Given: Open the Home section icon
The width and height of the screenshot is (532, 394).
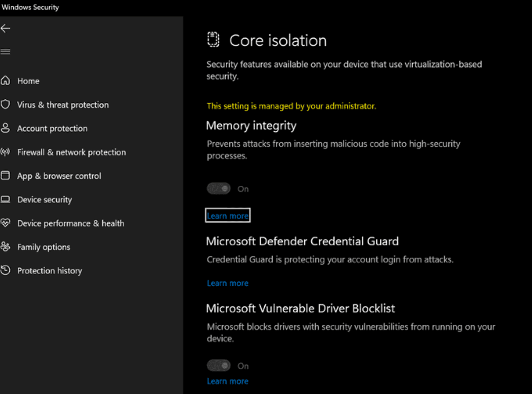Looking at the screenshot, I should click(x=6, y=81).
